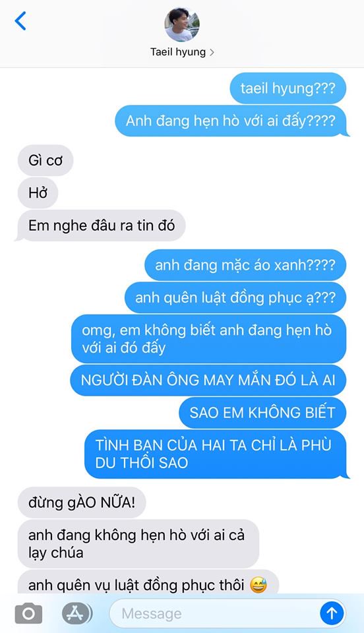Select the 'taeil hyung???' sent bubble
Screen dimensions: 364x633
(x=288, y=88)
